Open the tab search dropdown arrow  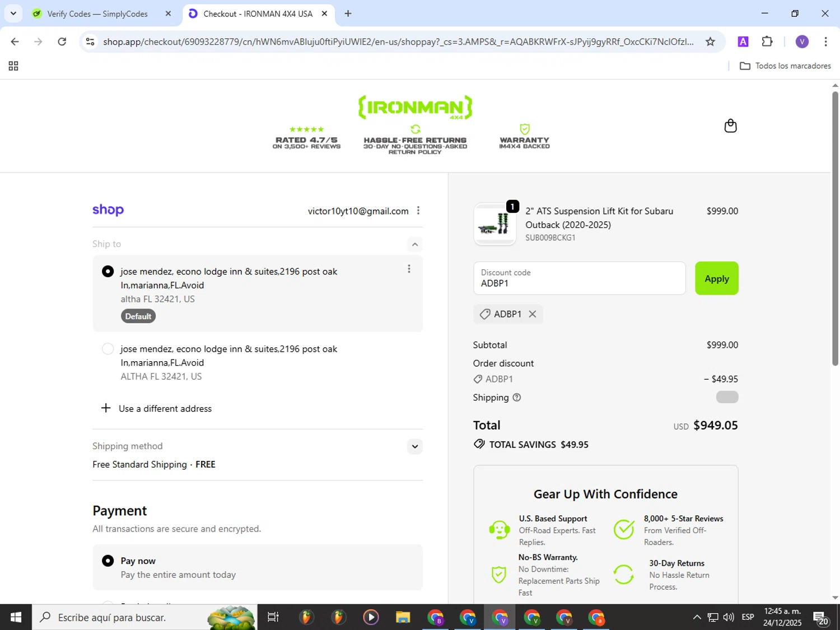(13, 13)
